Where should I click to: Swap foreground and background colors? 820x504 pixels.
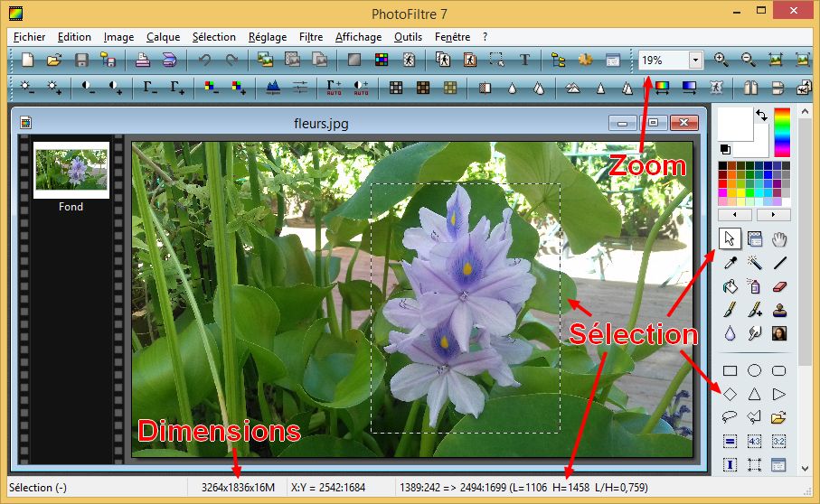click(x=761, y=116)
